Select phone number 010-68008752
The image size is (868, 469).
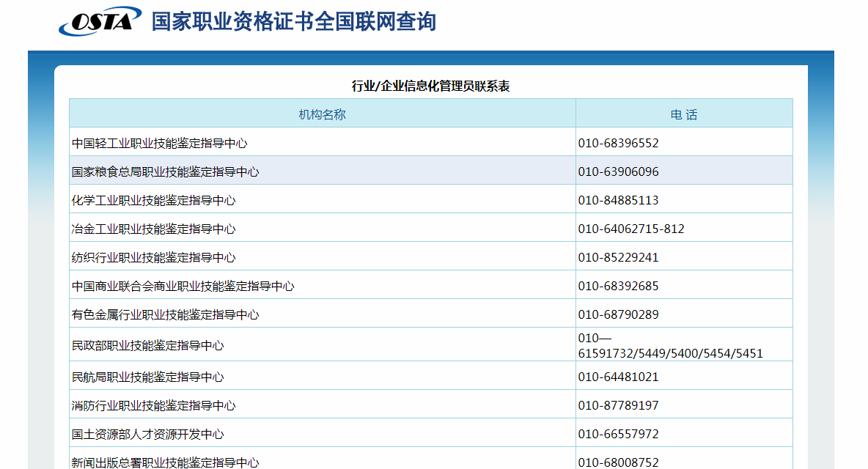618,462
